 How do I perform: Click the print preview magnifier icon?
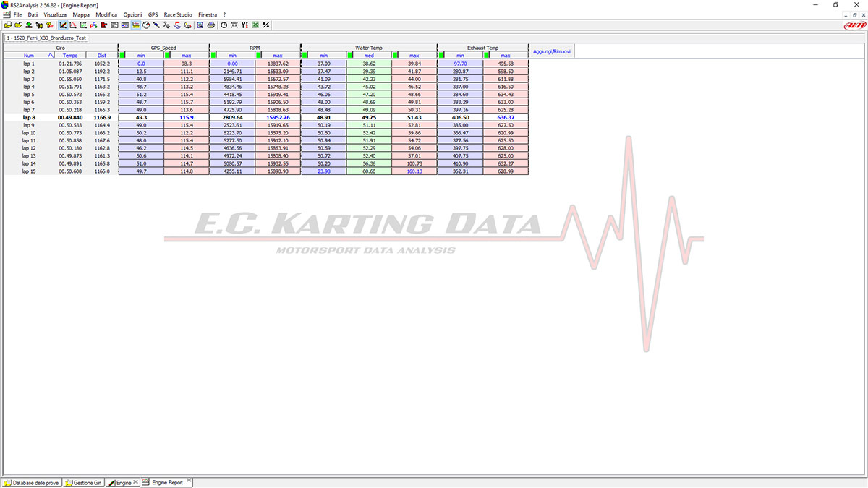(x=200, y=25)
